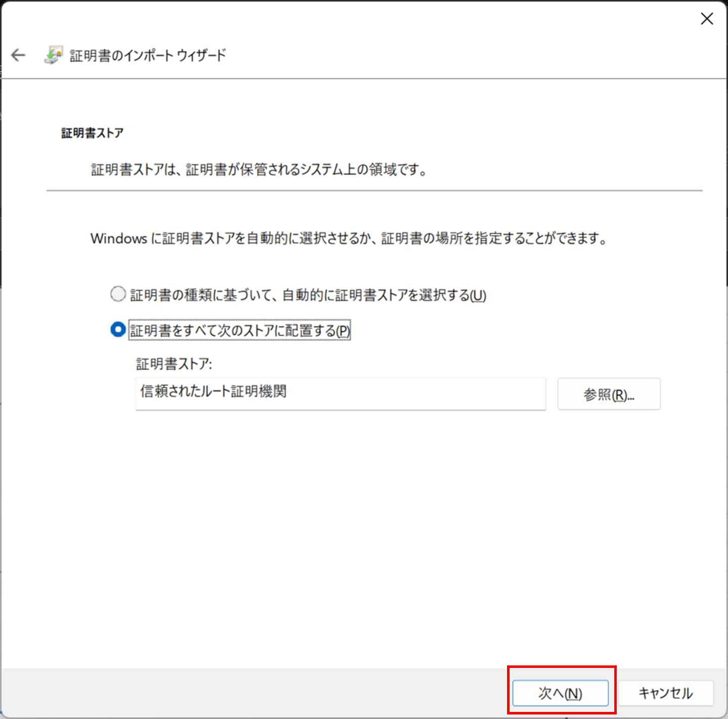Screen dimensions: 728x719
Task: Click the Windows instruction text line
Action: coord(349,238)
